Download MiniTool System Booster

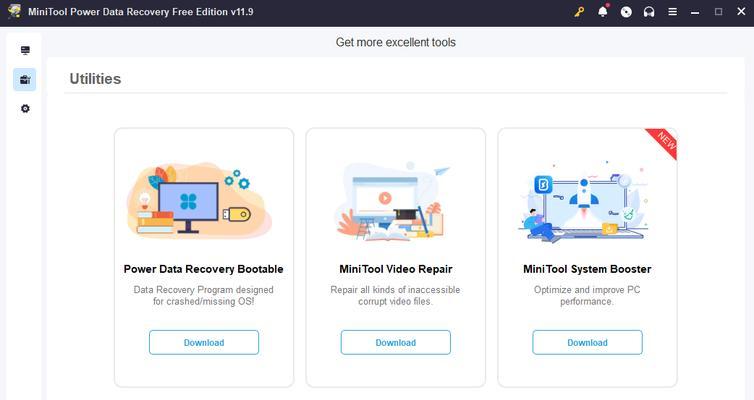tap(587, 342)
